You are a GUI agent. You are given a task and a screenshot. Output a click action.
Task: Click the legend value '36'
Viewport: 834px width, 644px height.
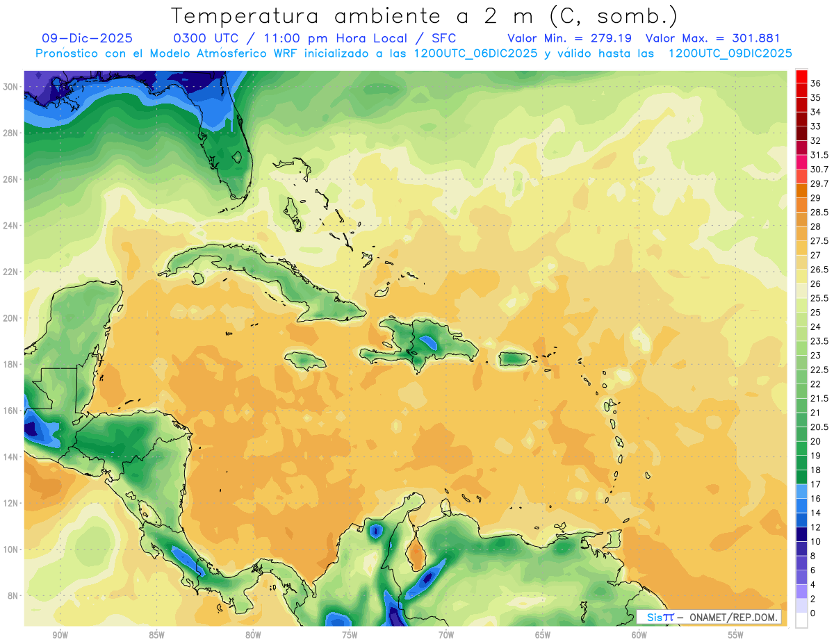pos(816,83)
